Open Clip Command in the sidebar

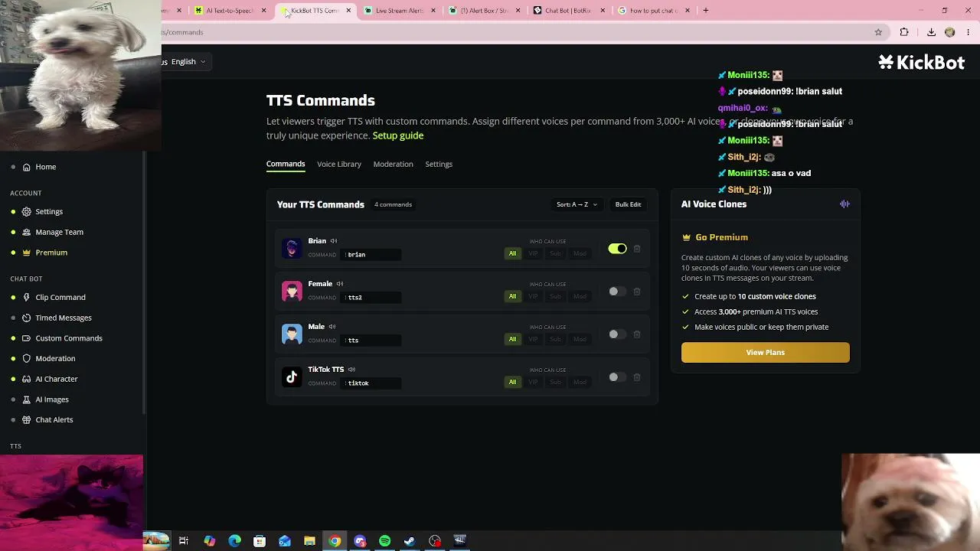(60, 297)
